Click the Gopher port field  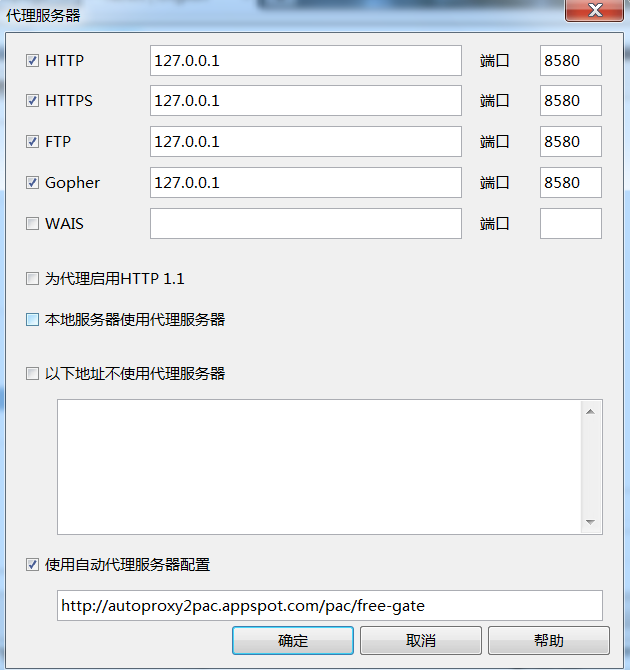[571, 183]
